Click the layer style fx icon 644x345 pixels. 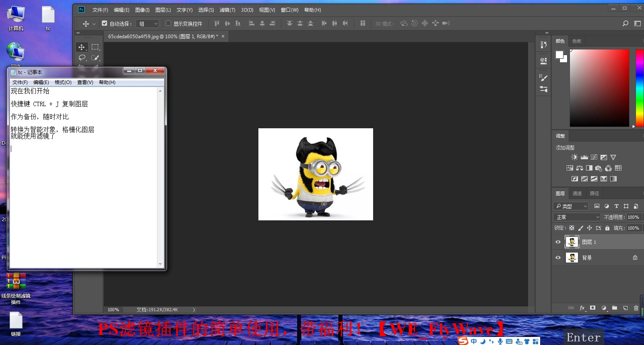click(582, 308)
